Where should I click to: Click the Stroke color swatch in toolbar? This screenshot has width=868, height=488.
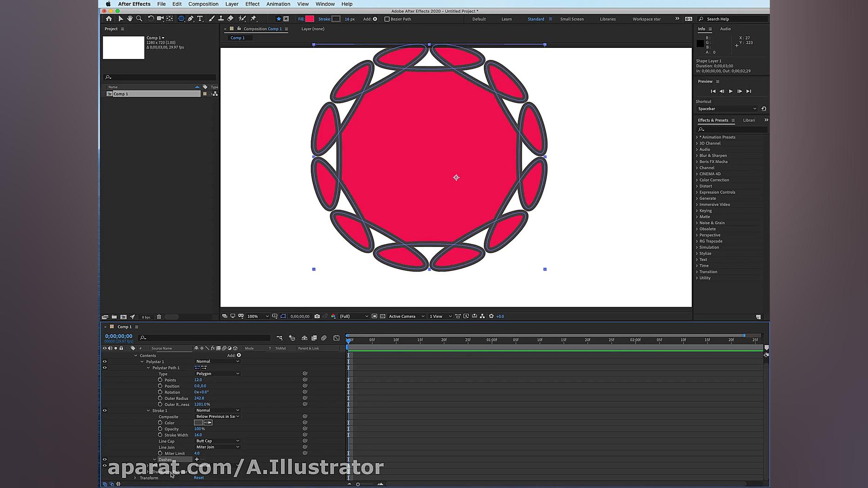pos(336,19)
